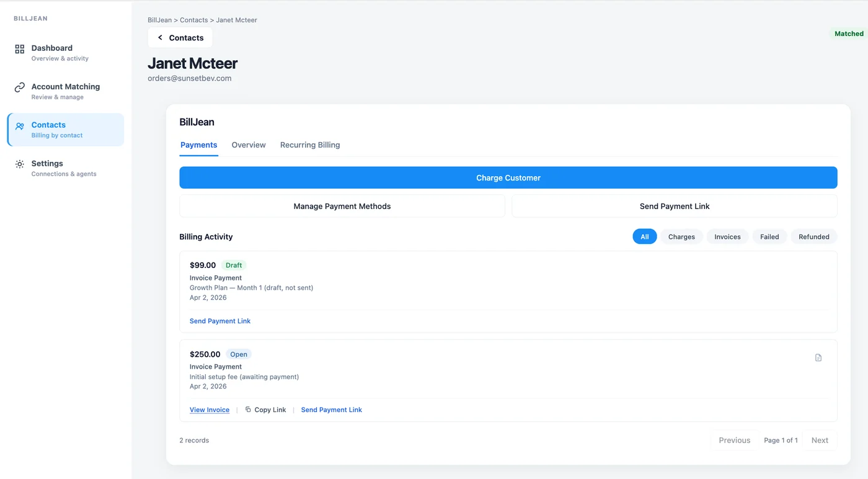Filter billing activity by Failed
Screen dimensions: 868x479
769,236
